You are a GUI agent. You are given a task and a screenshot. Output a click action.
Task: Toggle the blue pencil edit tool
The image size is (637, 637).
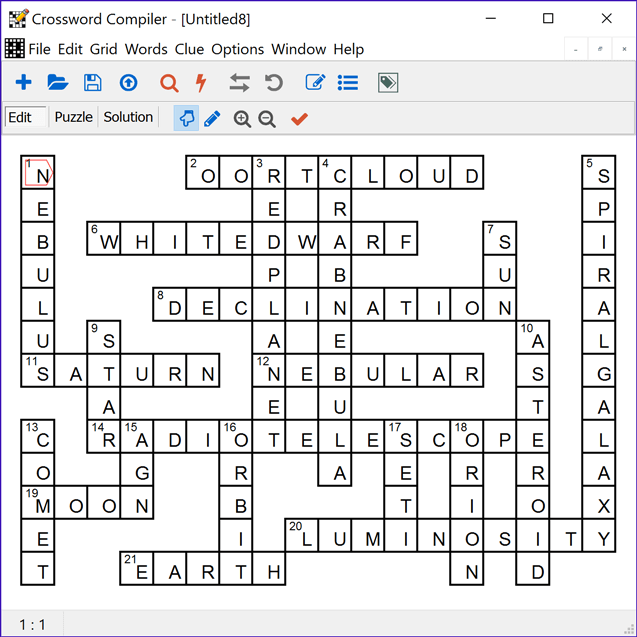click(x=212, y=118)
